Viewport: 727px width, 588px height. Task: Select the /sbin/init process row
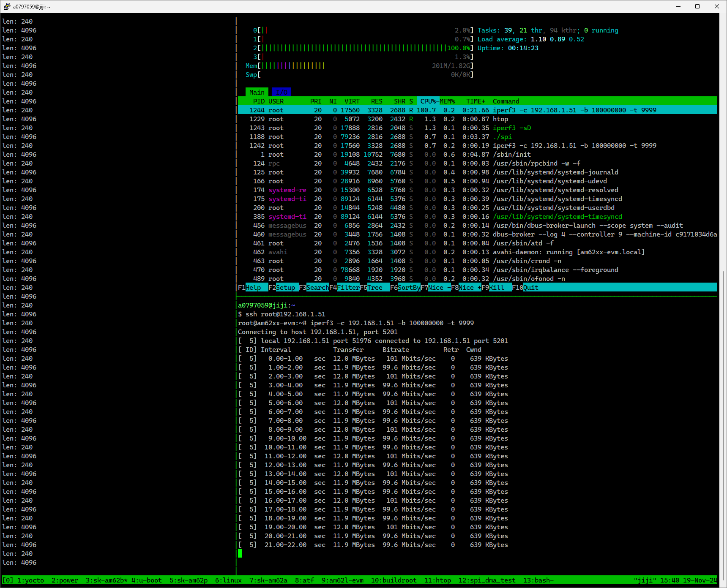pos(478,155)
